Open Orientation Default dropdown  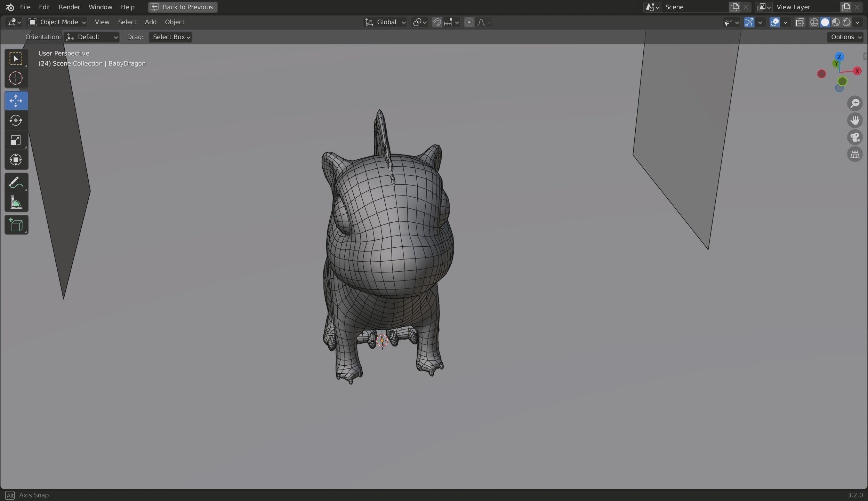91,37
